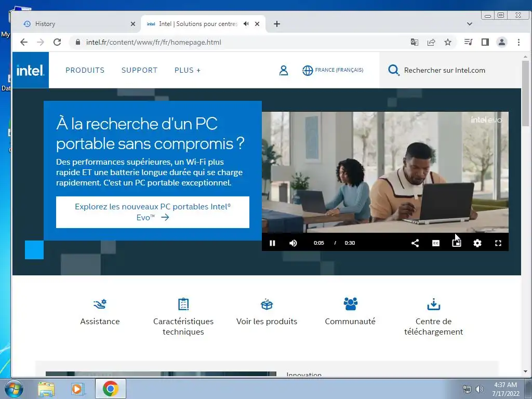Click the Centre de téléchargement download icon
The width and height of the screenshot is (532, 399).
[434, 304]
